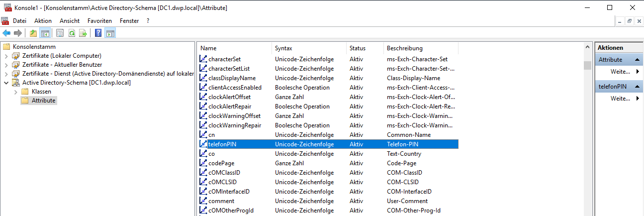The image size is (644, 216).
Task: Toggle the Actions pane toolbar button
Action: pos(110,33)
